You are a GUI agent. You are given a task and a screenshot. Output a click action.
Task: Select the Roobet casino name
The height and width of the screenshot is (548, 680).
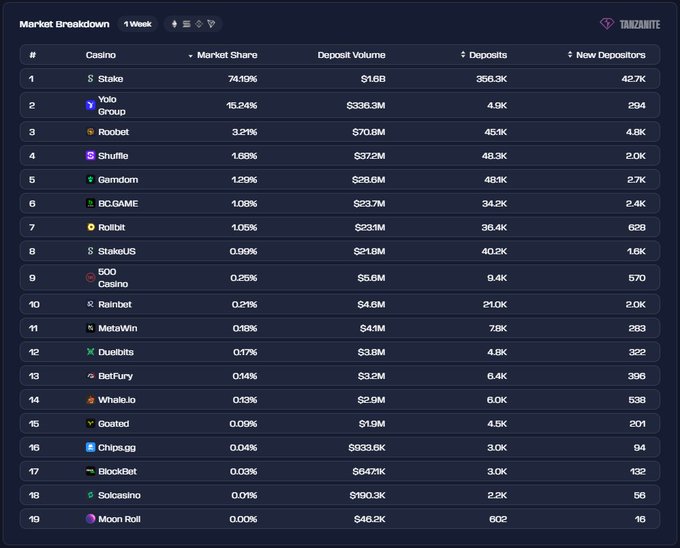click(x=113, y=132)
